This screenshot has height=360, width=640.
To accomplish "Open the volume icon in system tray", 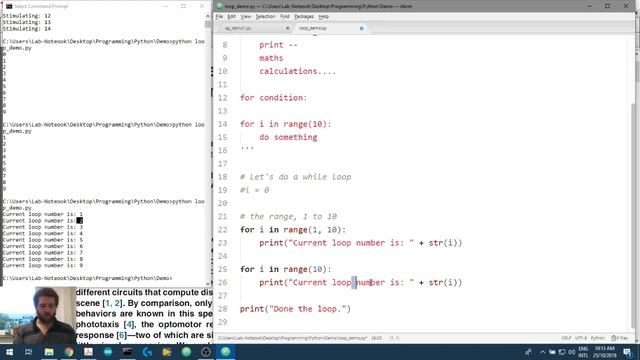I will (571, 352).
